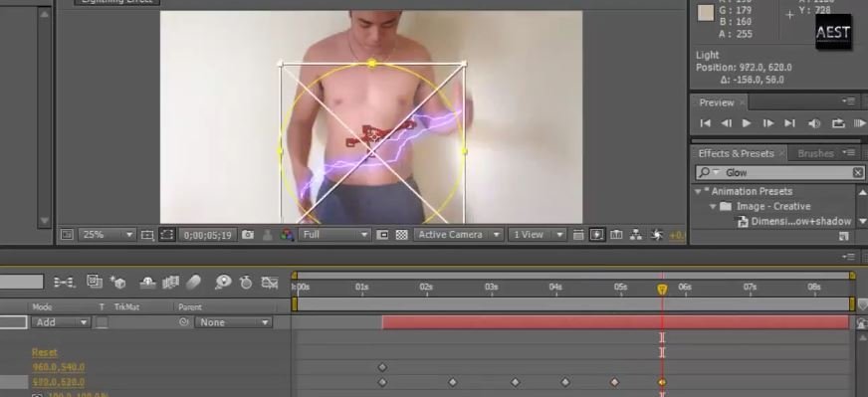Play the composition in Preview panel
Screen dimensions: 868x397
747,123
